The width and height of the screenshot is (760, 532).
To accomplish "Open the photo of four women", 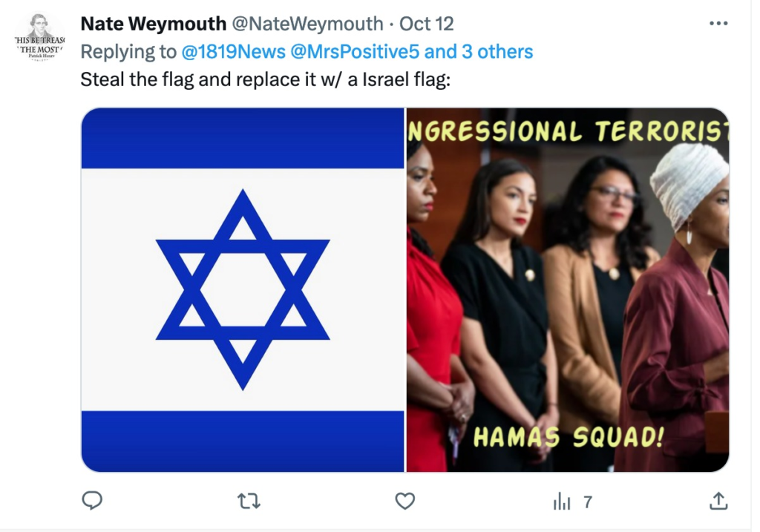I will click(x=568, y=289).
